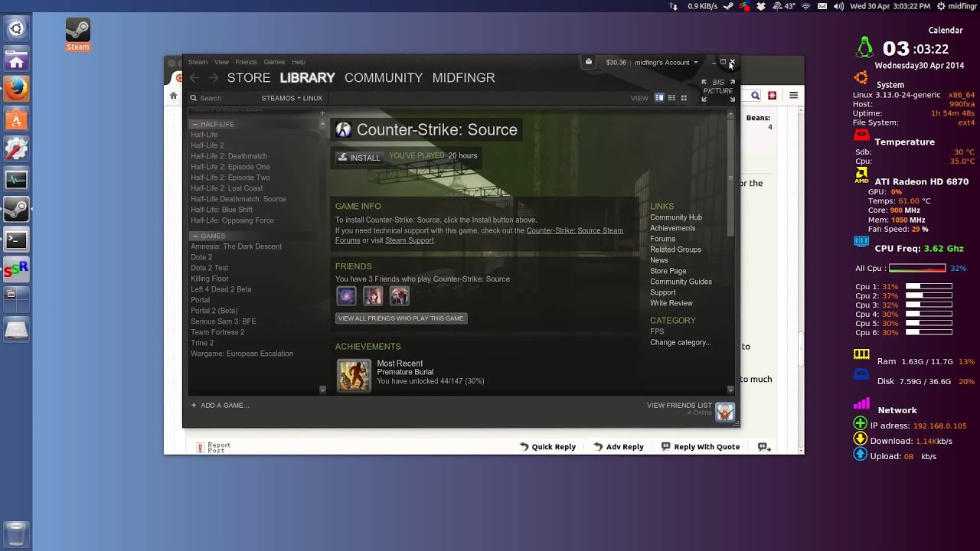Select Team Fortress 2 in game list
Screen dimensions: 980x551
(217, 332)
